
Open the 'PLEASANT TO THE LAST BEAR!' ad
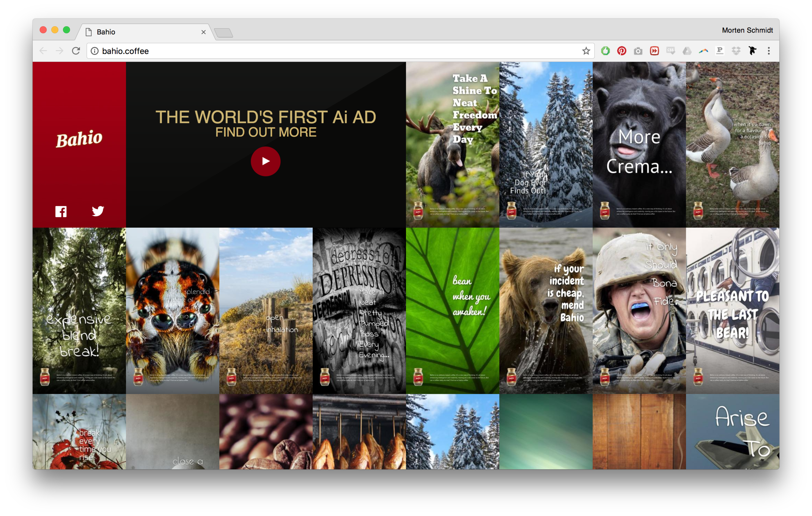click(x=733, y=311)
